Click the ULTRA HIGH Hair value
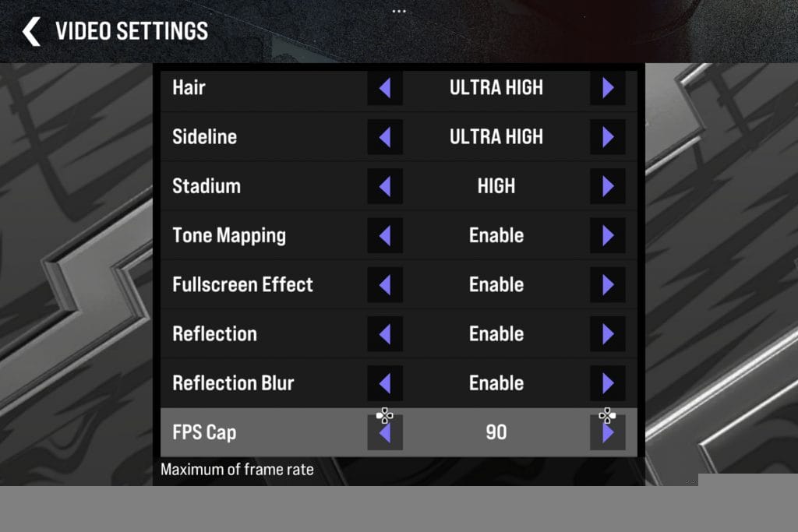 (x=496, y=87)
